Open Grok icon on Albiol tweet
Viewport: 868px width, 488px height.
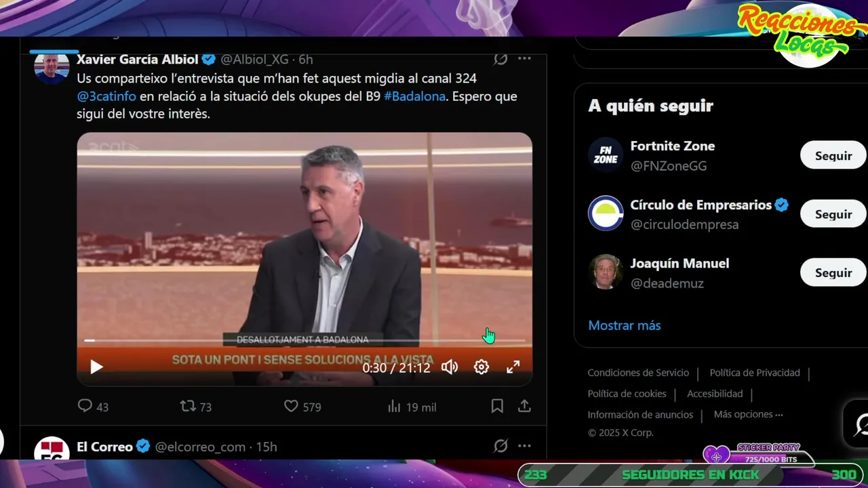coord(500,59)
